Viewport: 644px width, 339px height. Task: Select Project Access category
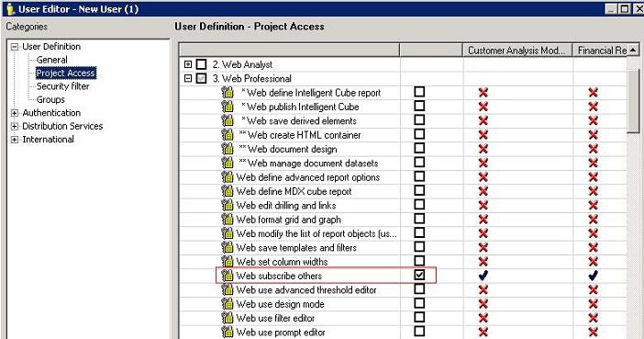(66, 73)
